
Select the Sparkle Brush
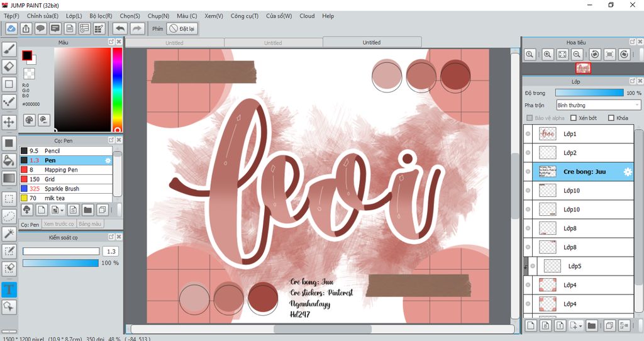pos(65,189)
